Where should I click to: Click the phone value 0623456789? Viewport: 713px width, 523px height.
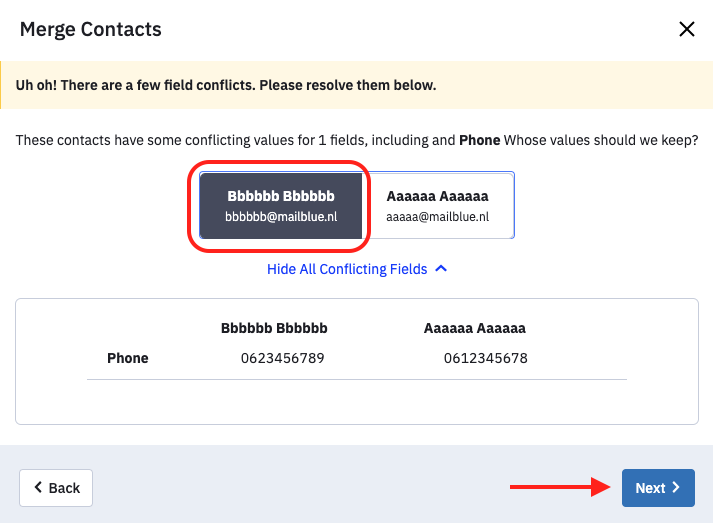point(282,358)
